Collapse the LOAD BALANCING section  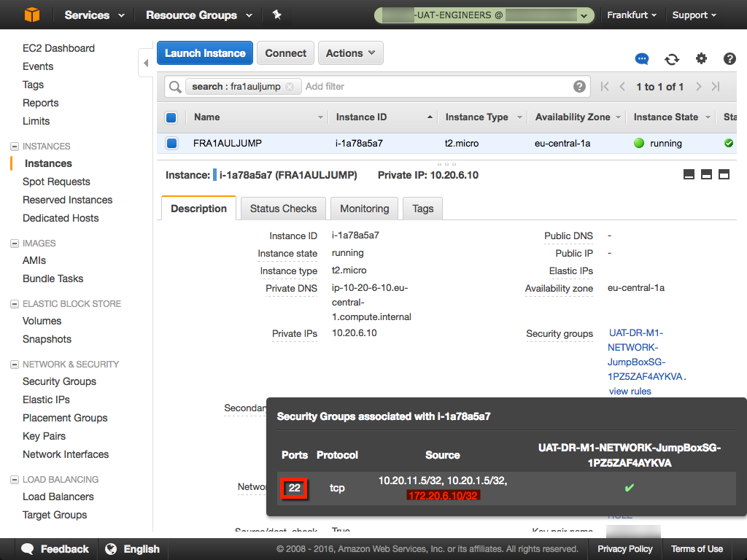pyautogui.click(x=15, y=480)
